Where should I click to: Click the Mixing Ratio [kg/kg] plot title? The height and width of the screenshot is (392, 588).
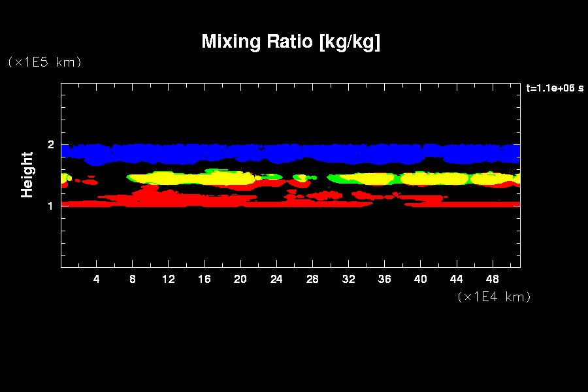[291, 42]
